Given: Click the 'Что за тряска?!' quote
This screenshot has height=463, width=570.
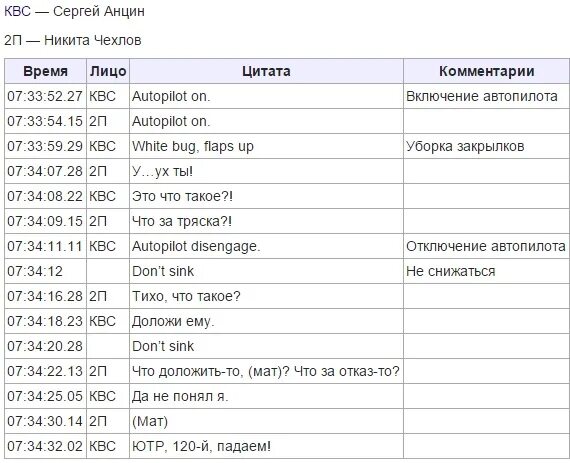Looking at the screenshot, I should coord(182,221).
